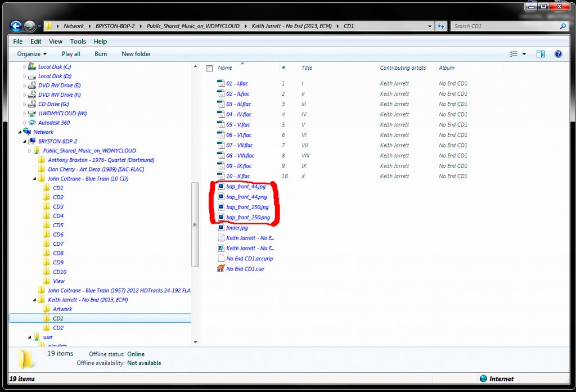Click the Burn button
The image size is (576, 392).
click(x=101, y=54)
